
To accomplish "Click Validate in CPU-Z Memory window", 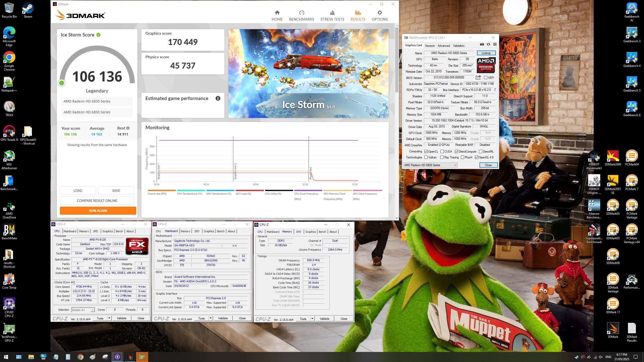I will click(325, 319).
